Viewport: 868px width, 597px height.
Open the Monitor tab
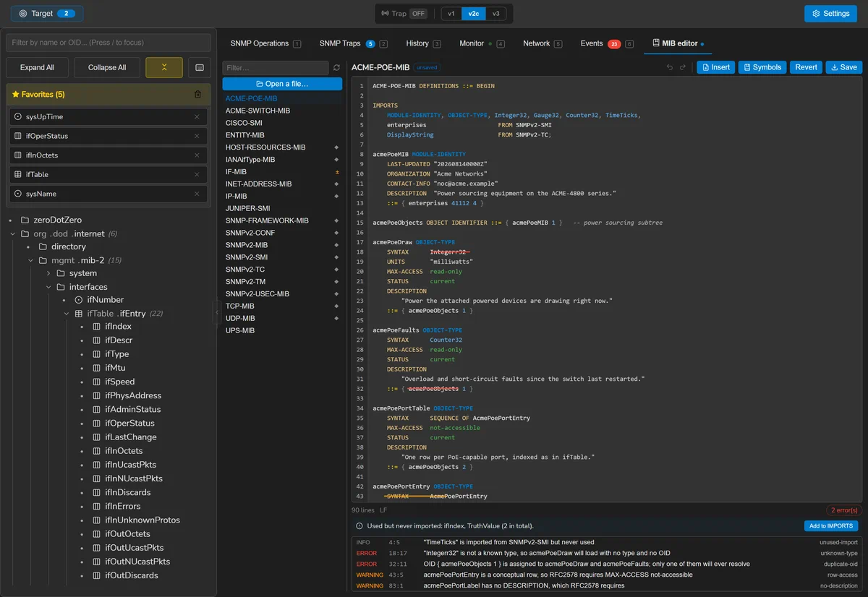[x=482, y=43]
